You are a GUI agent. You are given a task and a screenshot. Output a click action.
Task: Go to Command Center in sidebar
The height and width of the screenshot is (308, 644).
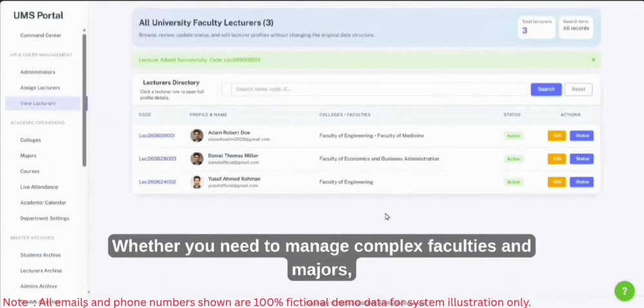[x=41, y=35]
